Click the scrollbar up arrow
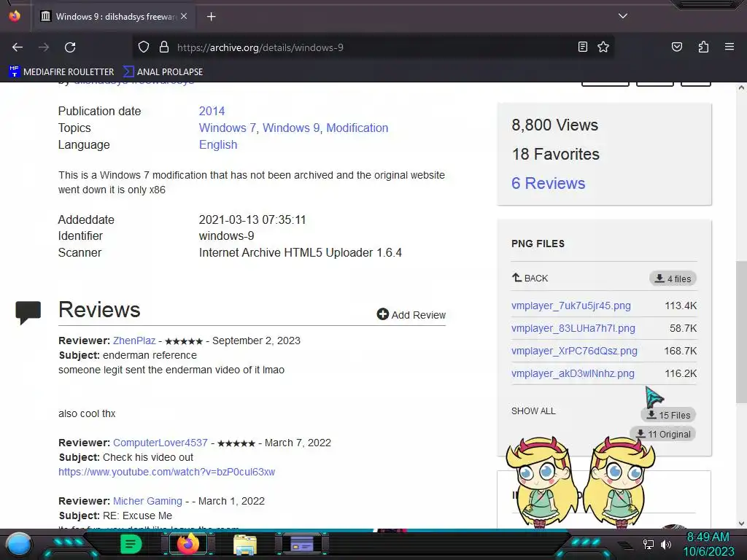 point(741,88)
